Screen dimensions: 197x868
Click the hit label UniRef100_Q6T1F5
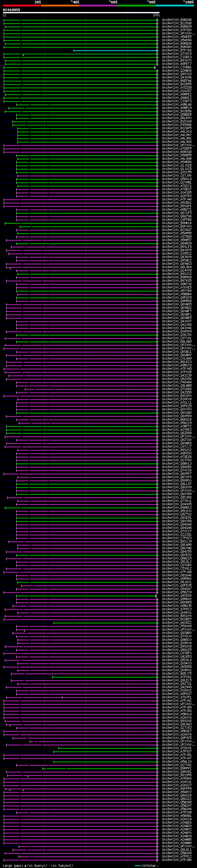click(177, 213)
